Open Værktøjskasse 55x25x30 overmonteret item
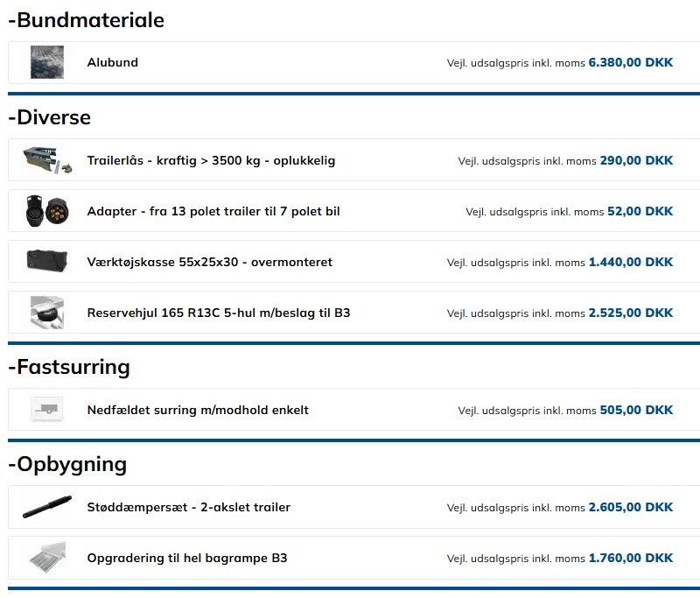 [210, 263]
